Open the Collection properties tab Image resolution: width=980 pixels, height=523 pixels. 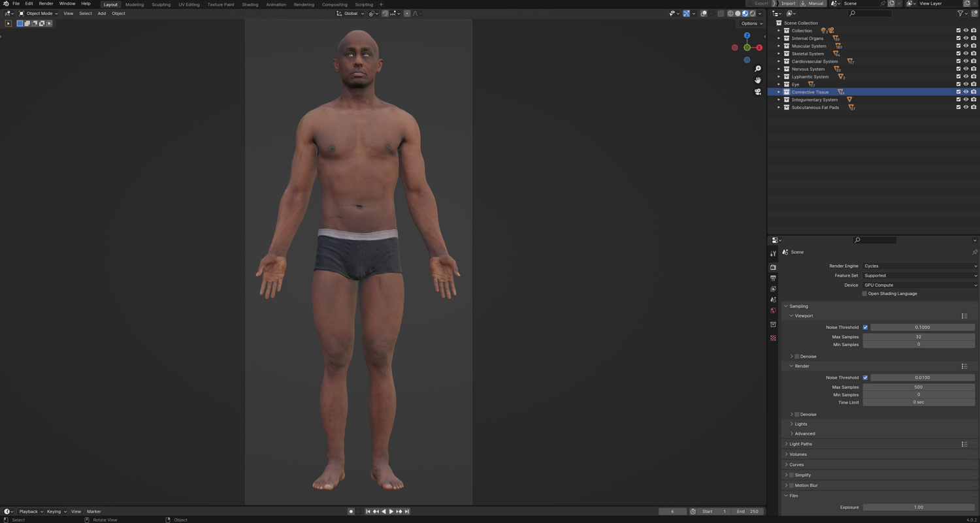[x=773, y=325]
